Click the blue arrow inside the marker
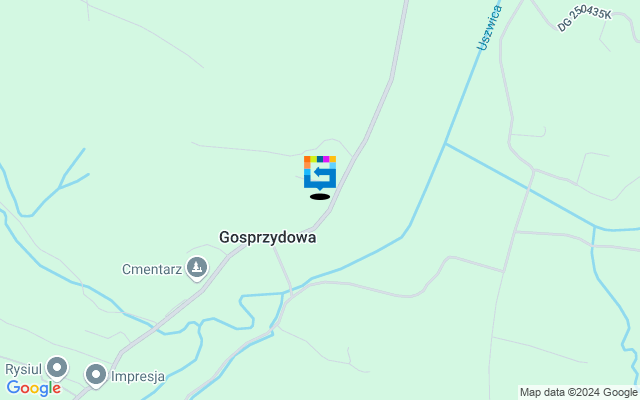The height and width of the screenshot is (400, 640). [322, 172]
